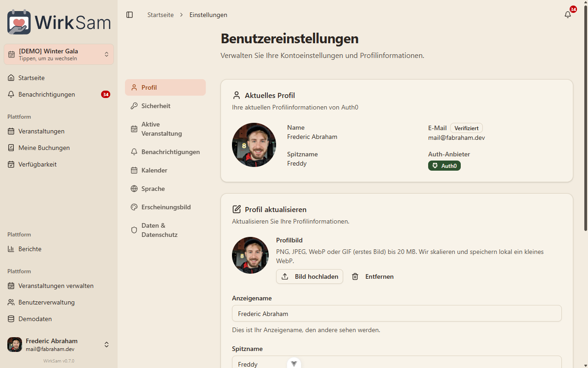Click the Veranstaltungen calendar icon
The image size is (588, 368).
[x=11, y=131]
